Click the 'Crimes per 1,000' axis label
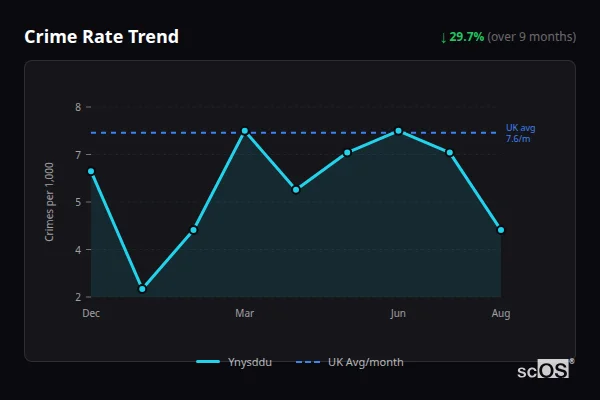This screenshot has height=400, width=600. [x=49, y=202]
